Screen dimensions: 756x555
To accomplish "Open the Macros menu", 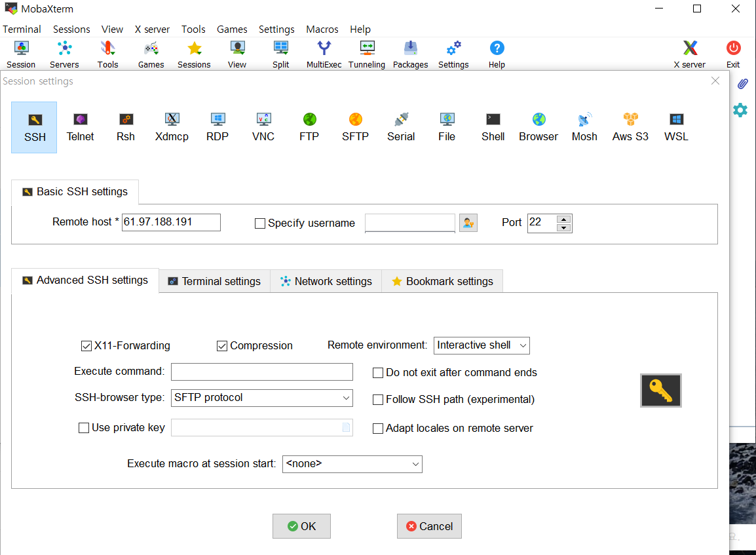I will (322, 29).
